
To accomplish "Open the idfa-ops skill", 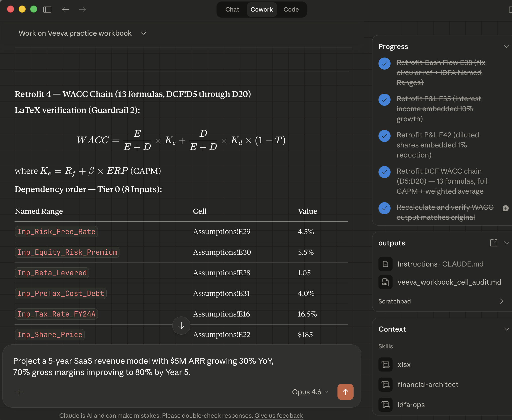I will 411,405.
